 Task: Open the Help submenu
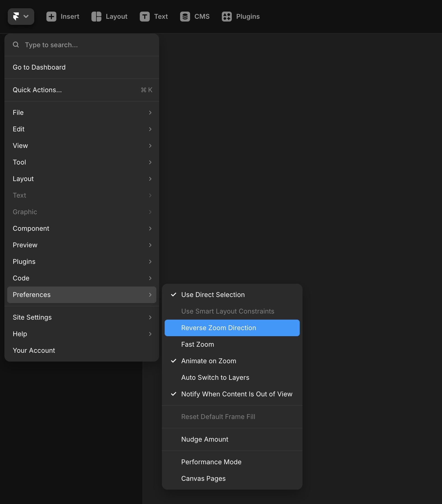point(82,334)
